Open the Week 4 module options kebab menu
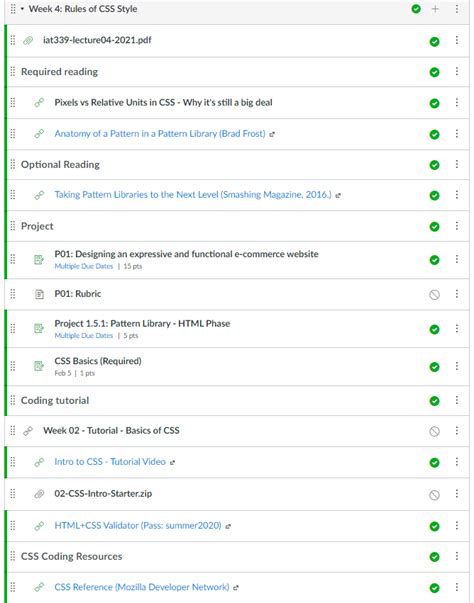This screenshot has width=474, height=603. tap(457, 9)
